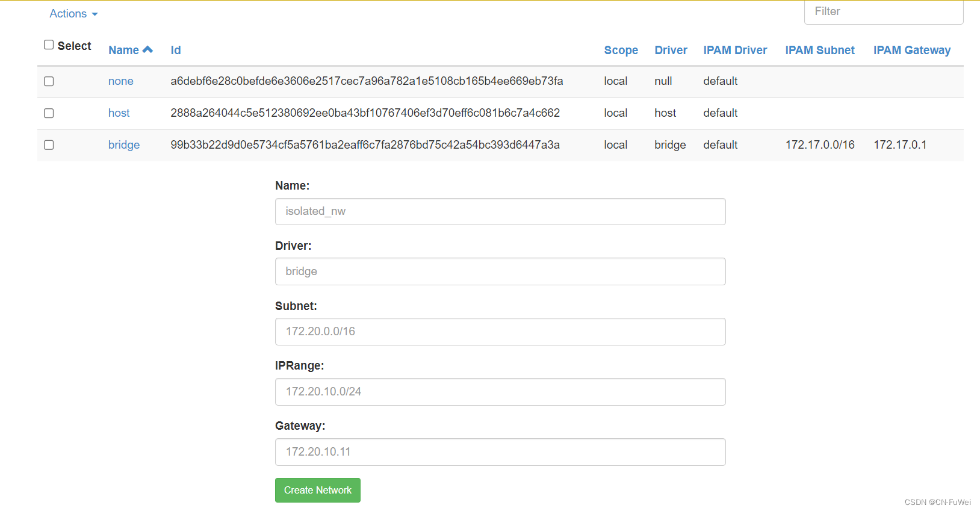Sort table by Name column header

(x=123, y=50)
